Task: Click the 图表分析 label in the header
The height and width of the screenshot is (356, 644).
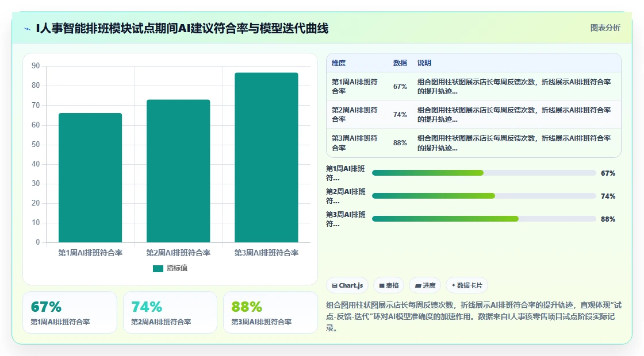Action: click(605, 28)
